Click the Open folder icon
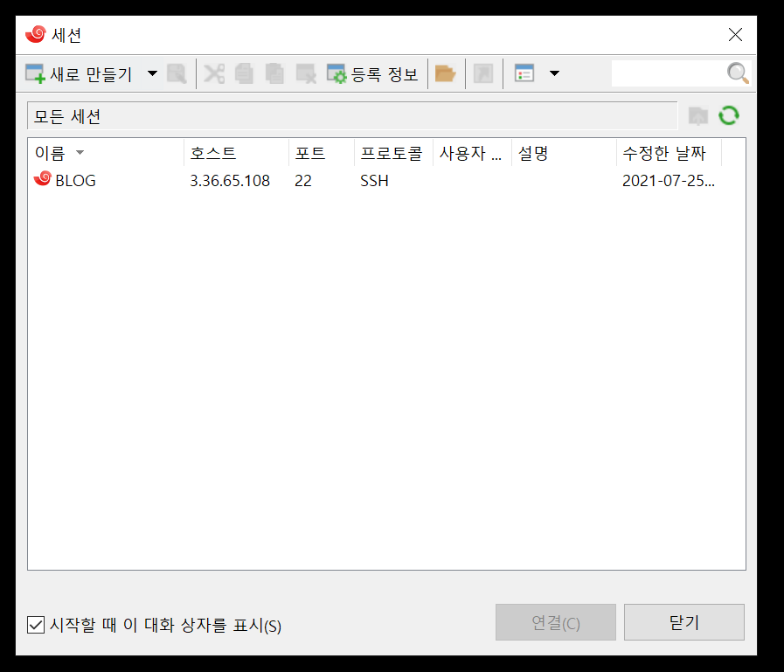The width and height of the screenshot is (784, 672). (x=445, y=74)
